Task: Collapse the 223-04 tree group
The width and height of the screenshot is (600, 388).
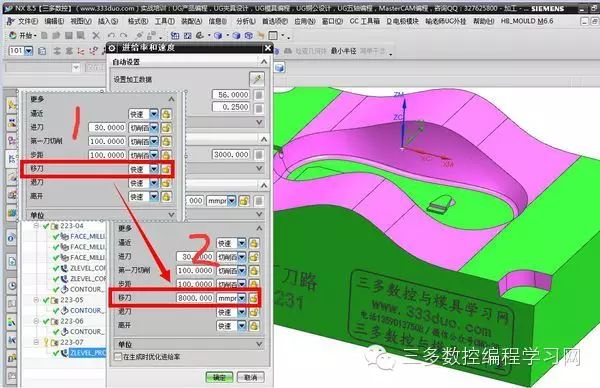Action: 36,226
